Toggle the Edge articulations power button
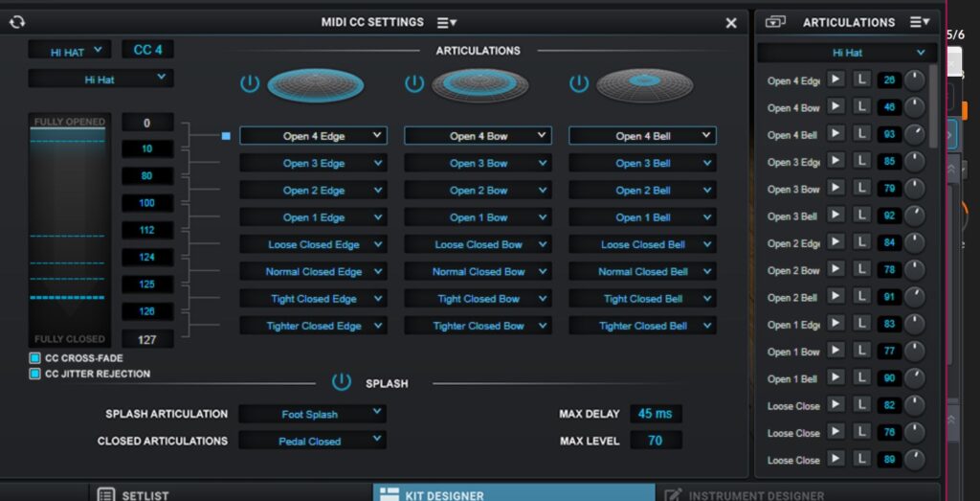The height and width of the screenshot is (501, 980). pyautogui.click(x=250, y=83)
